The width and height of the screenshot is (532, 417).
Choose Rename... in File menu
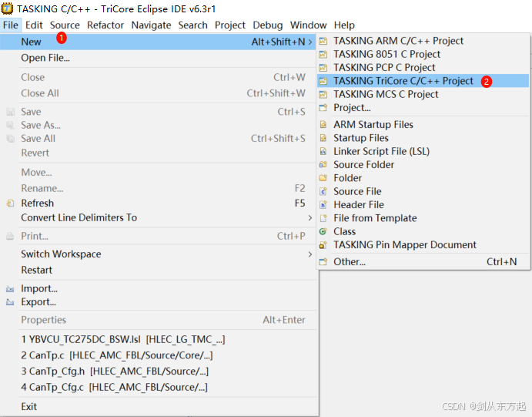[159, 188]
